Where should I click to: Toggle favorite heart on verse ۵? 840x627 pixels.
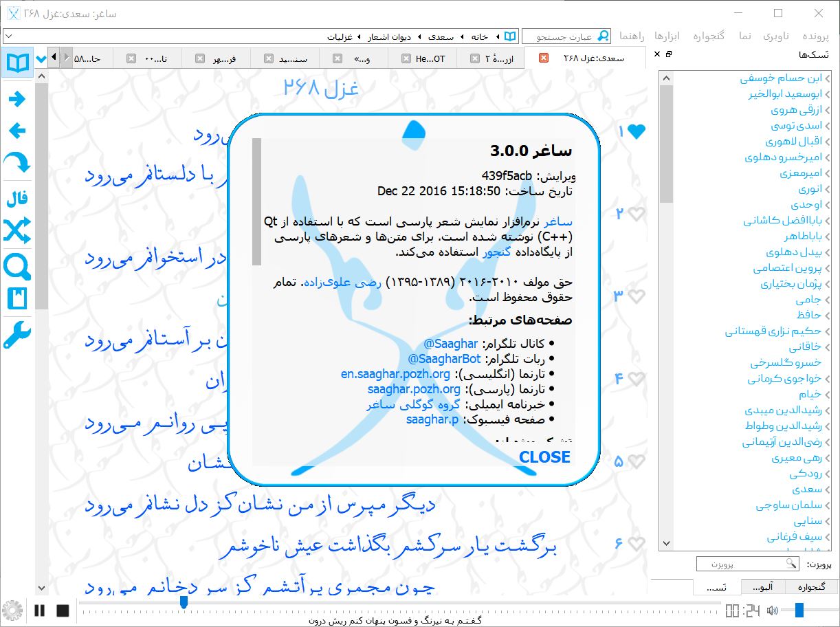click(x=637, y=461)
